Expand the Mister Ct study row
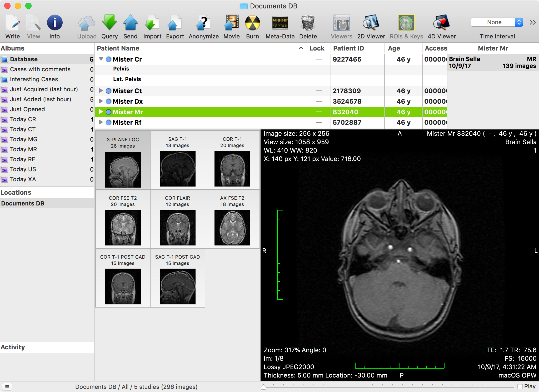The width and height of the screenshot is (539, 392). click(x=101, y=91)
